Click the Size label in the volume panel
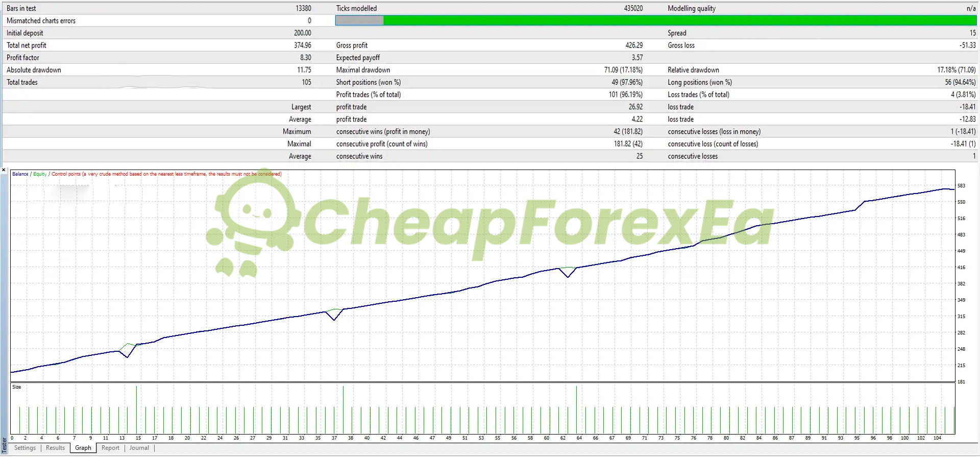 tap(17, 387)
